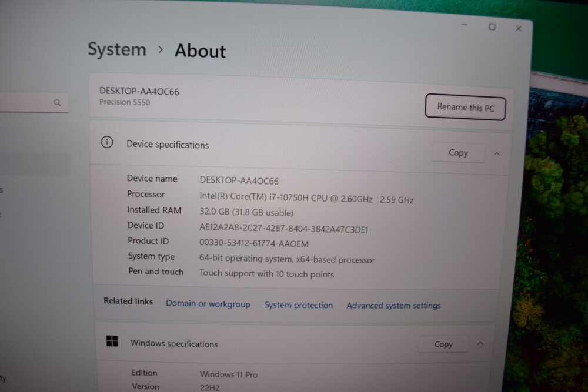Copy the device specifications

click(458, 153)
